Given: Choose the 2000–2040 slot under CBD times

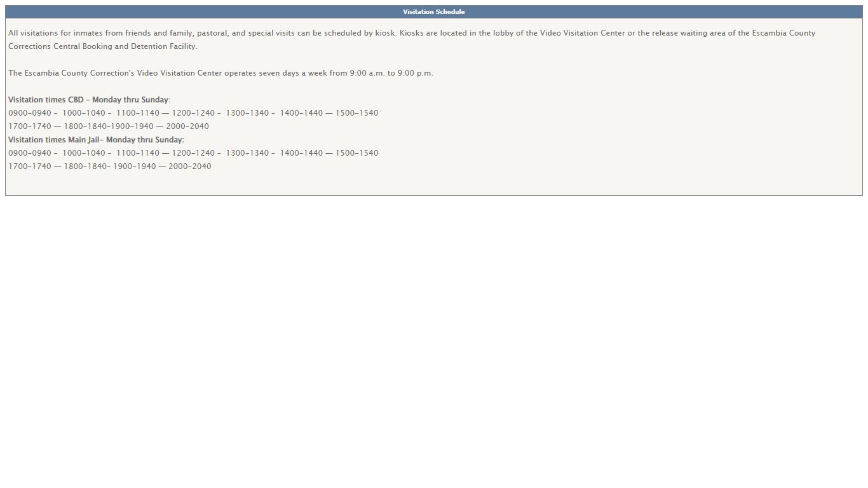Looking at the screenshot, I should (187, 126).
